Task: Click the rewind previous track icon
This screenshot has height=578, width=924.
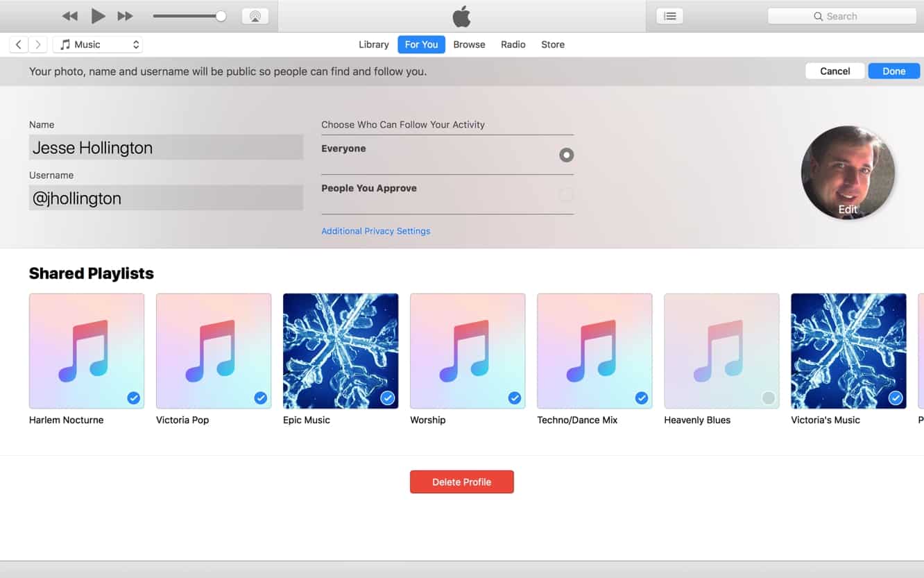Action: point(70,16)
